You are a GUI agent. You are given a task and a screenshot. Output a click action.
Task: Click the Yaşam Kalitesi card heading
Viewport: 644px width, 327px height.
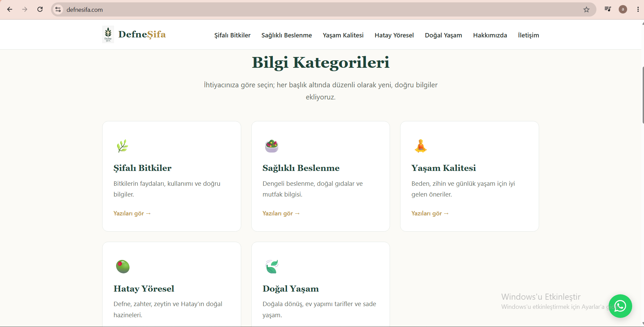coord(444,168)
